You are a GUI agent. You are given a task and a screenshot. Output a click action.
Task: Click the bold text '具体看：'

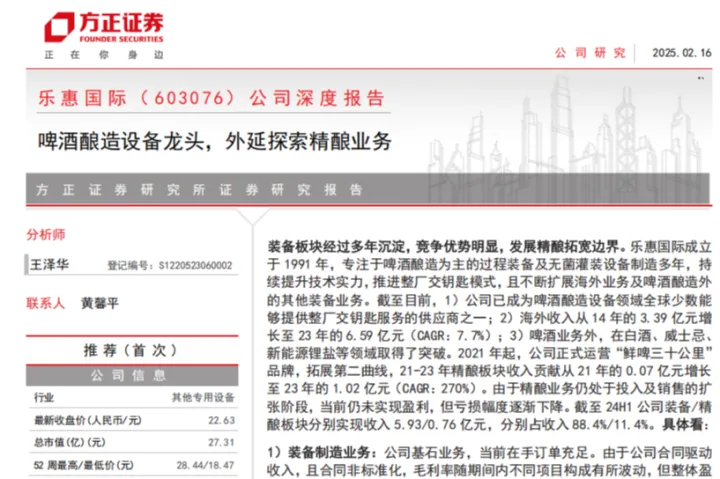point(686,424)
